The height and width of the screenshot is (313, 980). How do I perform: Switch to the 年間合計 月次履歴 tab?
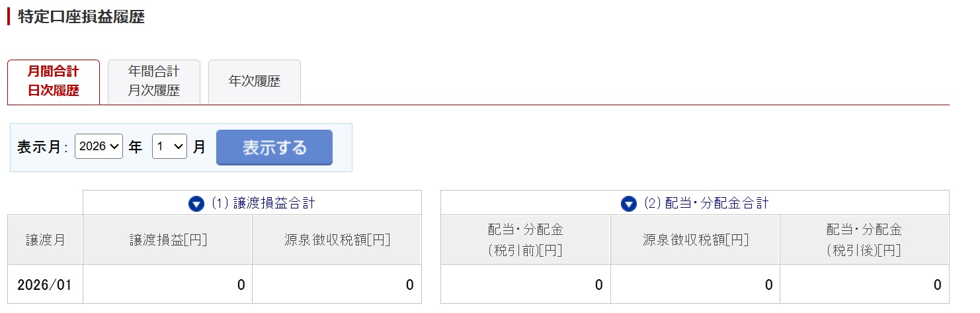(x=154, y=81)
